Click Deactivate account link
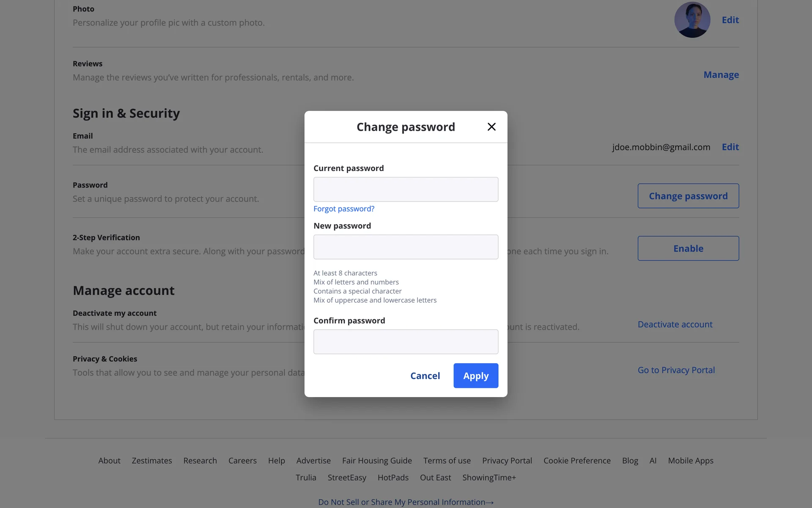Image resolution: width=812 pixels, height=508 pixels. 675,324
